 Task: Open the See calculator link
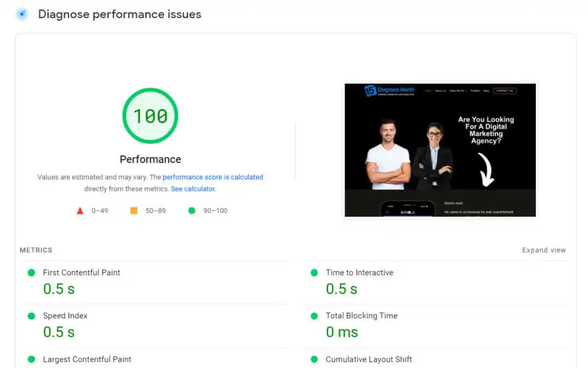pos(193,189)
